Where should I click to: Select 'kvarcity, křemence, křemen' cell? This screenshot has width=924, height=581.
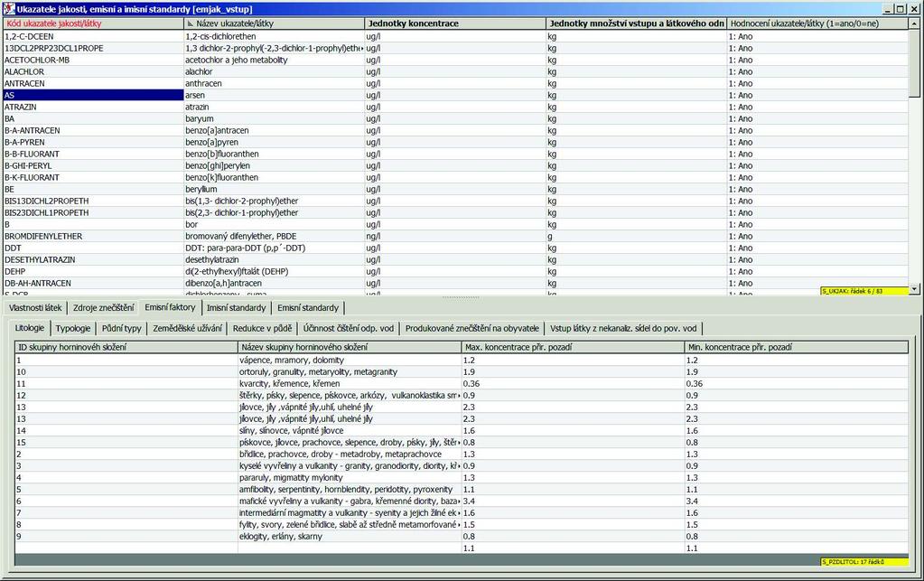[350, 384]
